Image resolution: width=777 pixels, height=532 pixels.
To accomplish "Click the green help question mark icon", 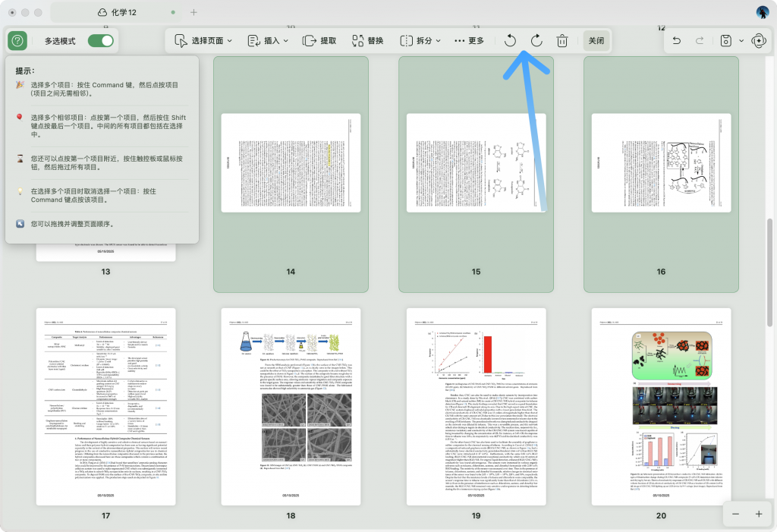I will point(17,41).
